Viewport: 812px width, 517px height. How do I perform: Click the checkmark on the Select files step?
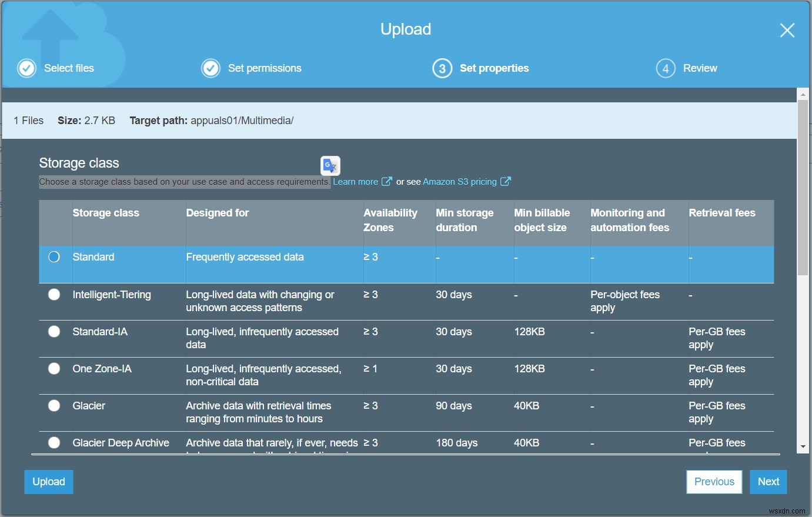point(26,68)
